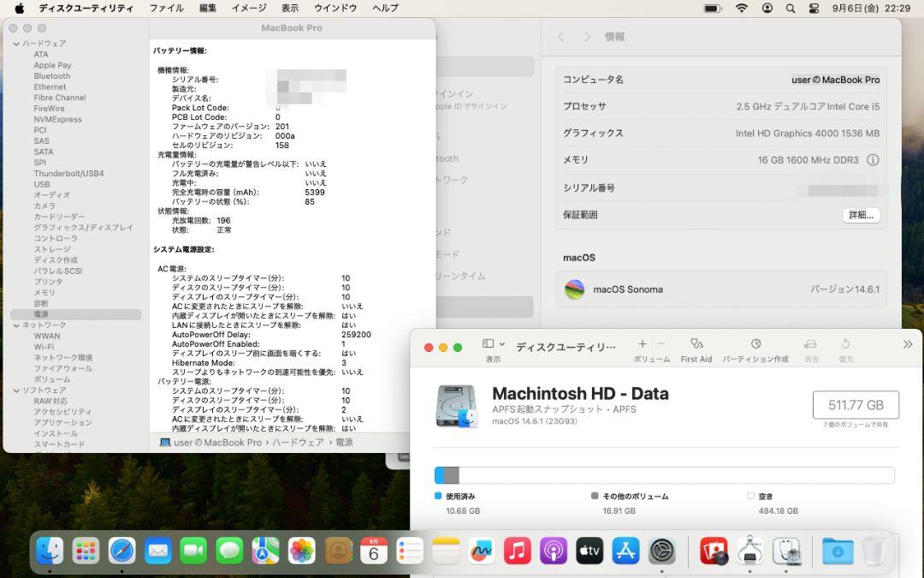Click ハードウェア in the bottom path bar
Image resolution: width=924 pixels, height=578 pixels.
click(298, 443)
